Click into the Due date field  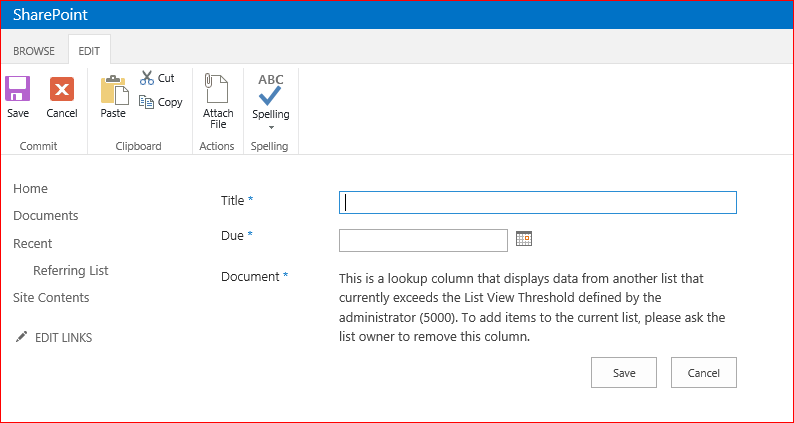424,240
